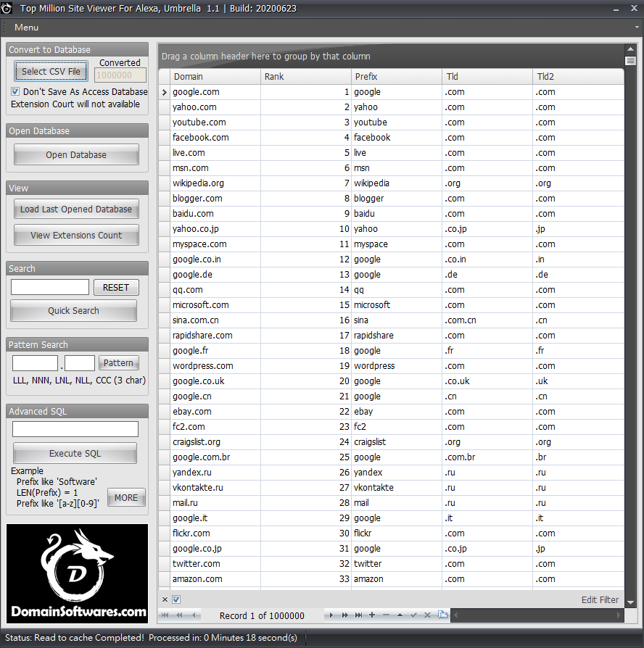The height and width of the screenshot is (648, 644).
Task: Clear the filter with small X icon
Action: click(165, 599)
